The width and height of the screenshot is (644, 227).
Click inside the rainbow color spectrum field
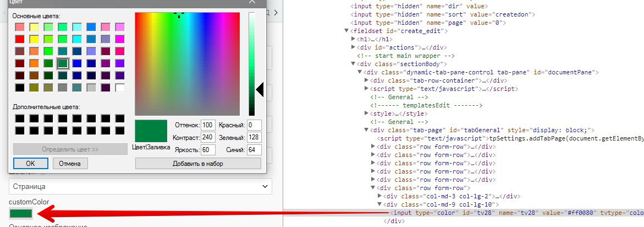pyautogui.click(x=188, y=64)
